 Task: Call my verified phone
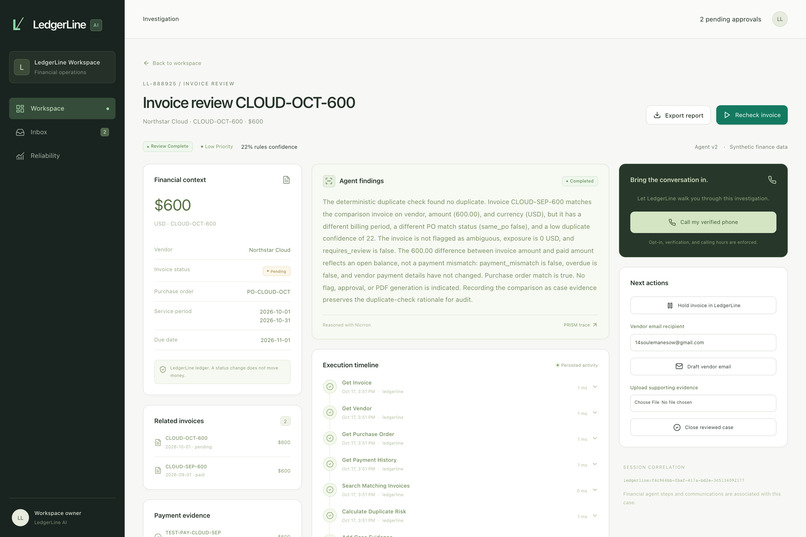pyautogui.click(x=703, y=222)
